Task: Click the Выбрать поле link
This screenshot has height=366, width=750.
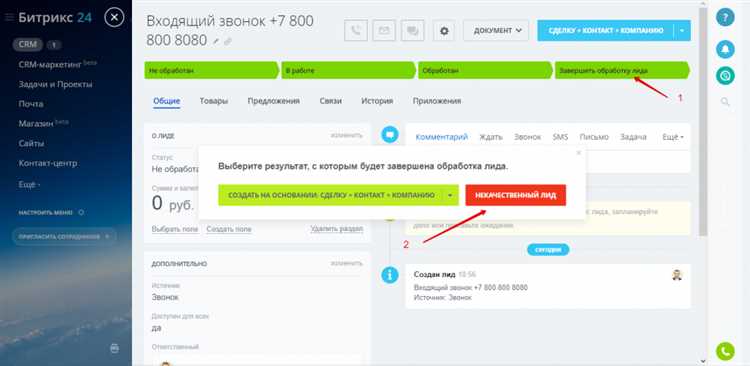Action: [175, 229]
